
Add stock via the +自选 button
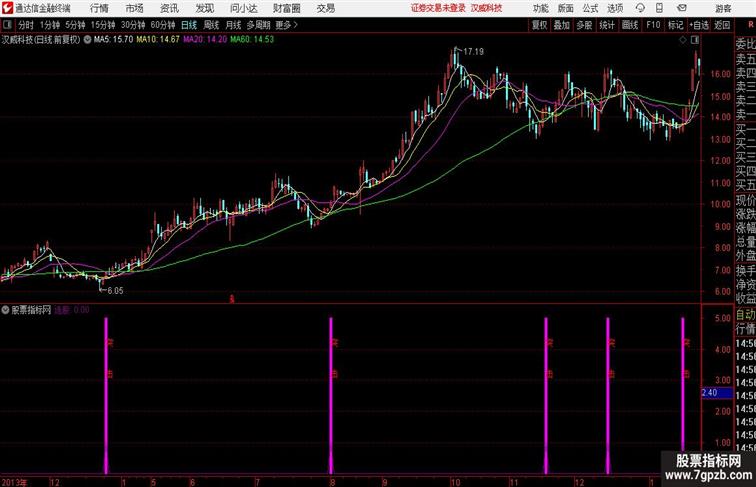click(x=699, y=25)
